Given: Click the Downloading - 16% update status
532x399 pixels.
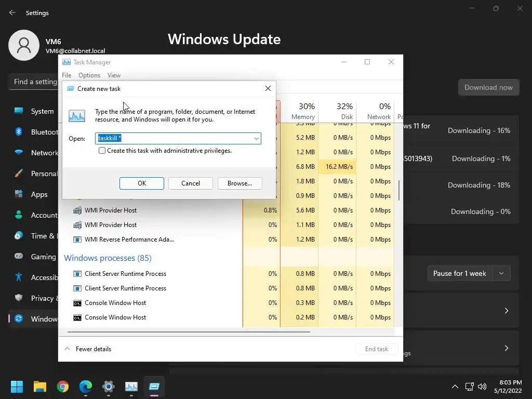Looking at the screenshot, I should pos(478,130).
